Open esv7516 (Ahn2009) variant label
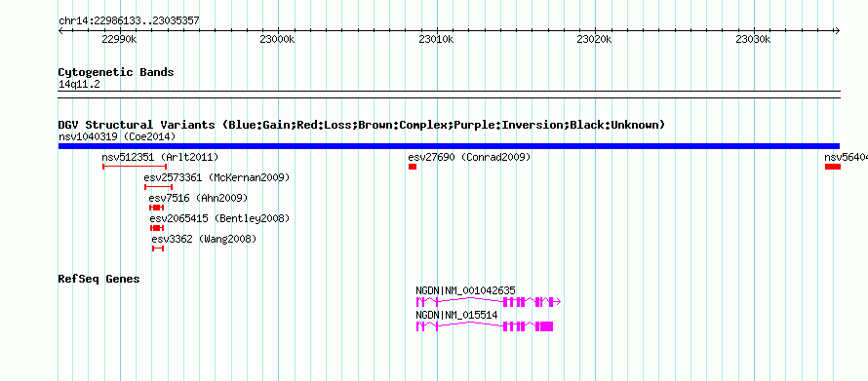This screenshot has height=381, width=868. (x=198, y=198)
